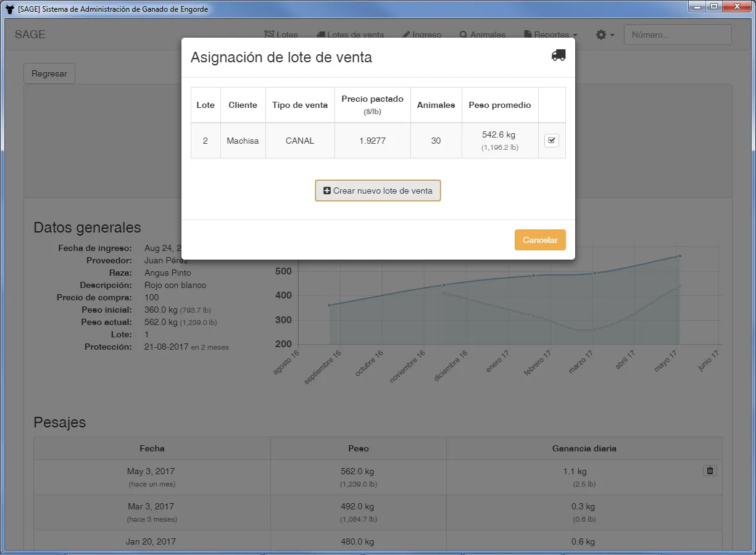This screenshot has width=756, height=555.
Task: Select Animales in the navigation menu
Action: click(x=488, y=35)
